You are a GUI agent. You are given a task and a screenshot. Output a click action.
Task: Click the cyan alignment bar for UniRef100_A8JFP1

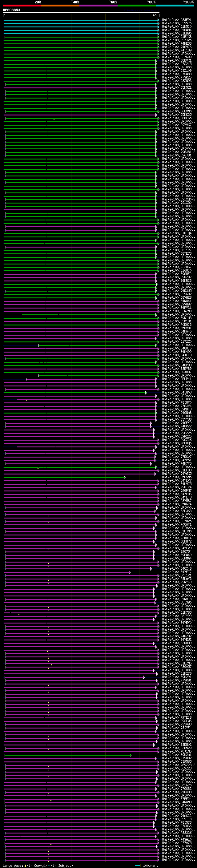coord(81,20)
